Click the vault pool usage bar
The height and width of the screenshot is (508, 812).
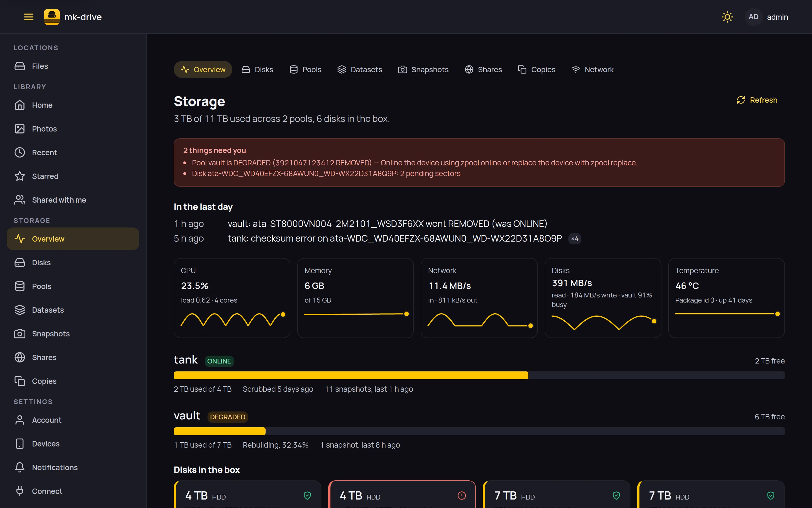pos(479,431)
